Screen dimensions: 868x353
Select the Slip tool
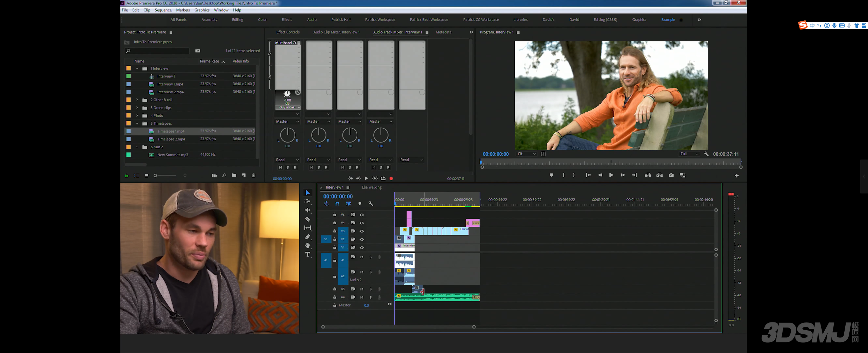(308, 228)
